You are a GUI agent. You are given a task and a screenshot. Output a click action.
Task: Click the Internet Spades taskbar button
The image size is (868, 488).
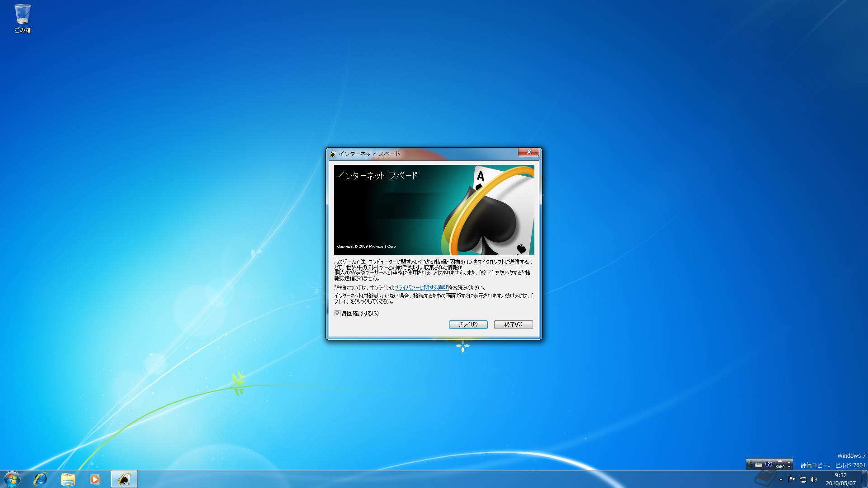coord(124,479)
